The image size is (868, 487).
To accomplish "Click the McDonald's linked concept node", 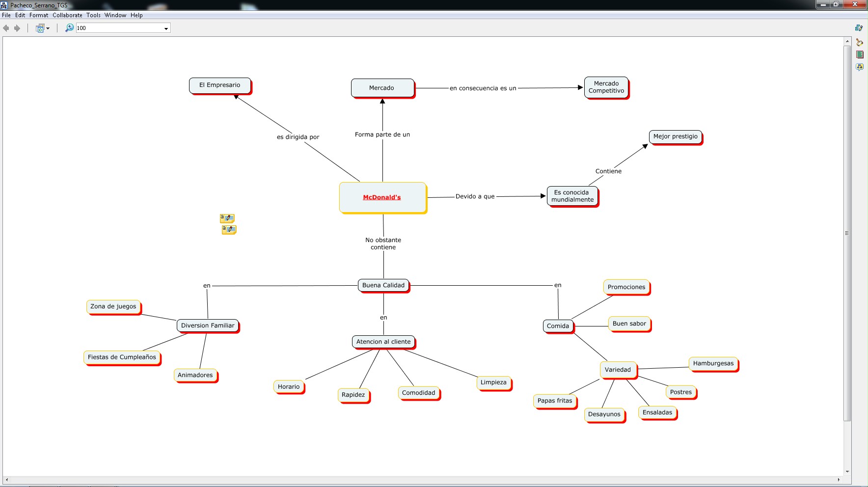I will pos(382,197).
